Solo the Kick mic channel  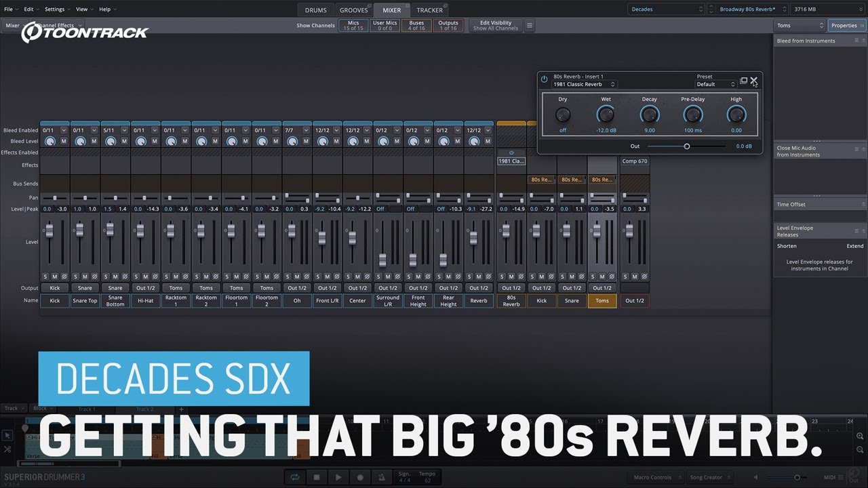coord(45,277)
